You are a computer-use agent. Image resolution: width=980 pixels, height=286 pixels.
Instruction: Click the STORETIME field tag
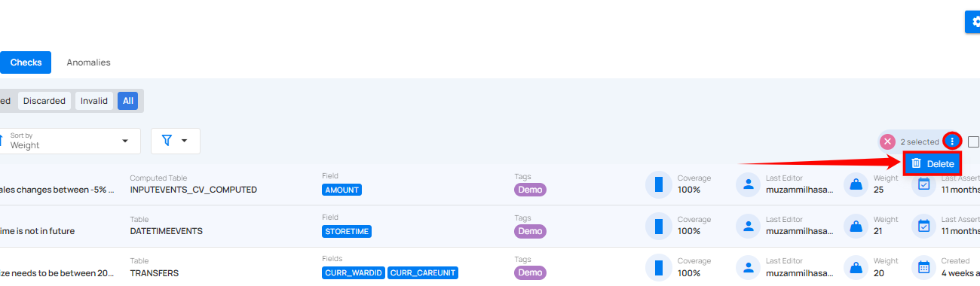pyautogui.click(x=347, y=231)
